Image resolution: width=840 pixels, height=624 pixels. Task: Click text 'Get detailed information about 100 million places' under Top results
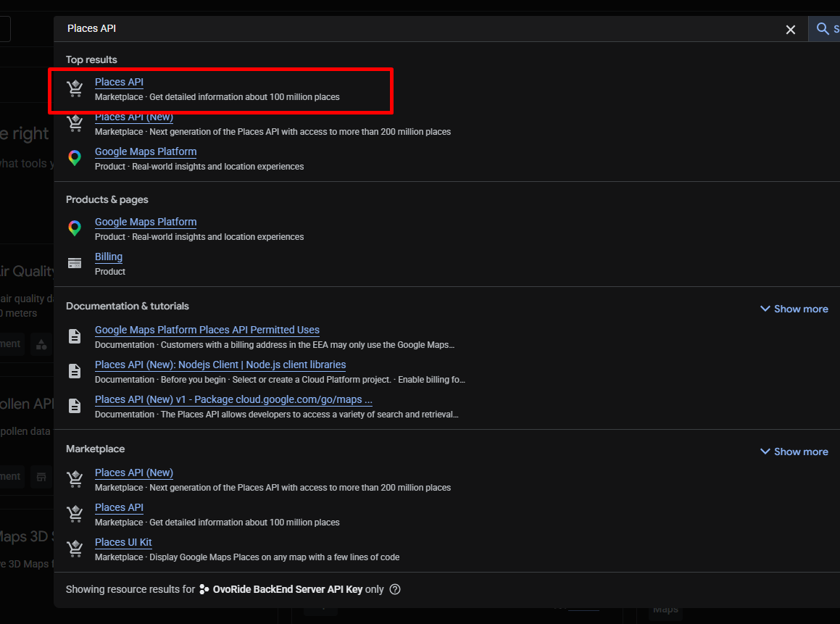[244, 97]
